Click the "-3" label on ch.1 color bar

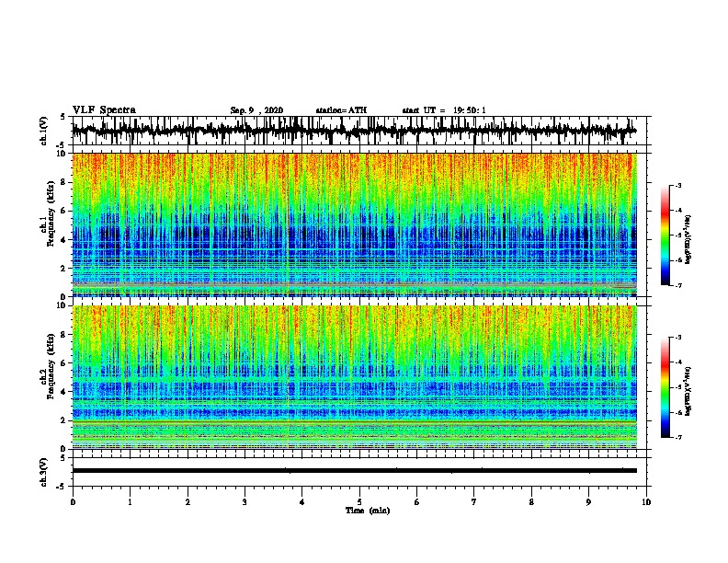click(677, 185)
